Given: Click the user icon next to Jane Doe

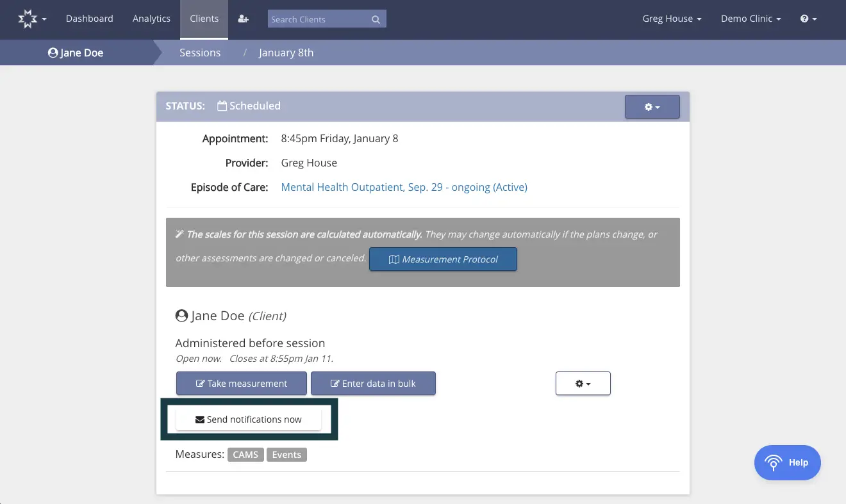Looking at the screenshot, I should (181, 315).
